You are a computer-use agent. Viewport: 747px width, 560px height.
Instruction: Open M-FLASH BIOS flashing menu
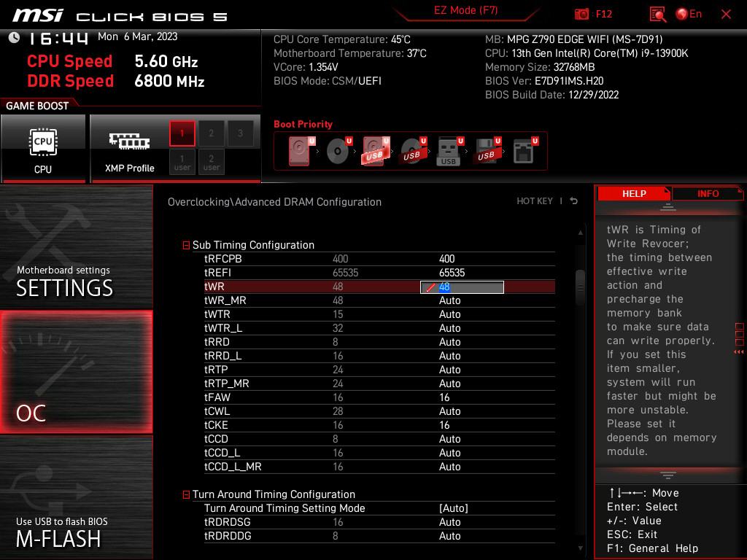pyautogui.click(x=76, y=497)
